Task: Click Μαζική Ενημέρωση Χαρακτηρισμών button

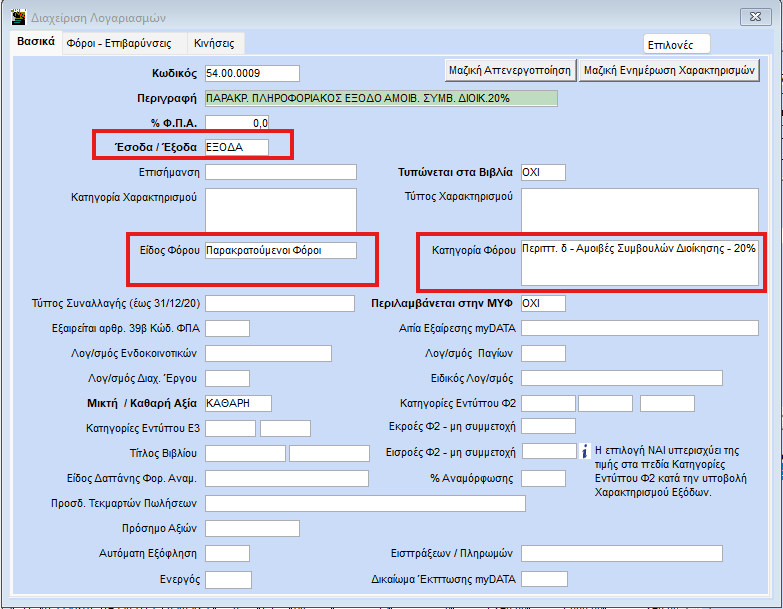Action: [x=670, y=70]
